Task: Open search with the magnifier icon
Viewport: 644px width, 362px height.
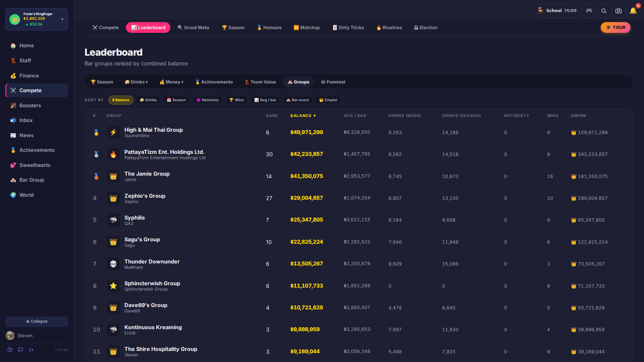Action: click(604, 11)
